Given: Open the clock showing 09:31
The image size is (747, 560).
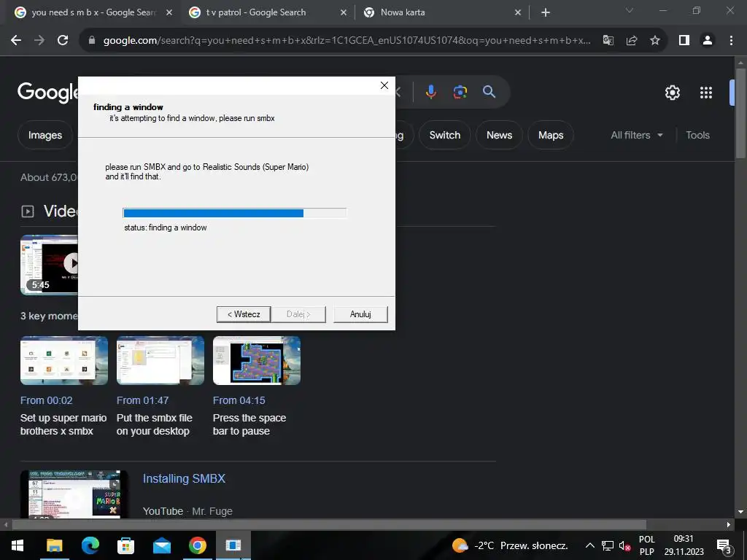Looking at the screenshot, I should click(684, 545).
